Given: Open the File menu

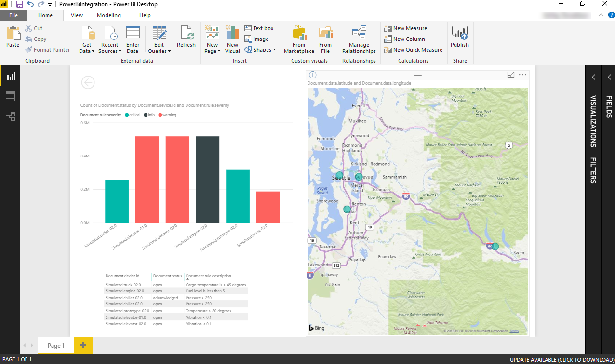Looking at the screenshot, I should (13, 15).
